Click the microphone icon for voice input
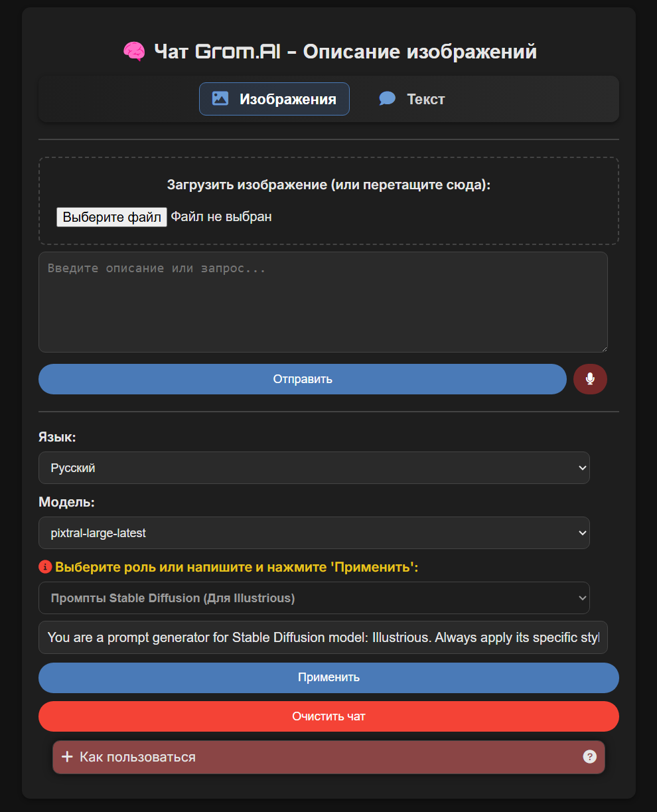657x812 pixels. pyautogui.click(x=590, y=379)
